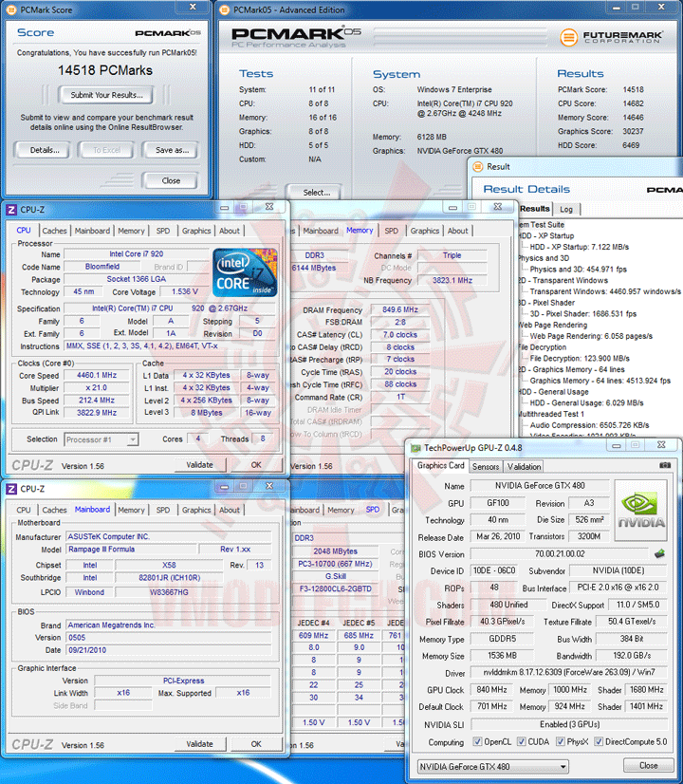
Task: Click the Intel Core i7 inside logo
Action: (x=245, y=273)
